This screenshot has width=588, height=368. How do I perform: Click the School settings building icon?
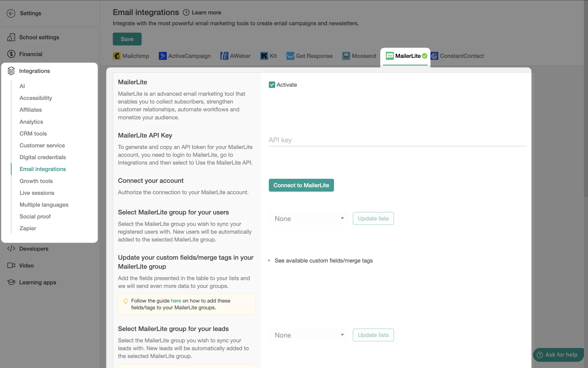click(x=11, y=37)
